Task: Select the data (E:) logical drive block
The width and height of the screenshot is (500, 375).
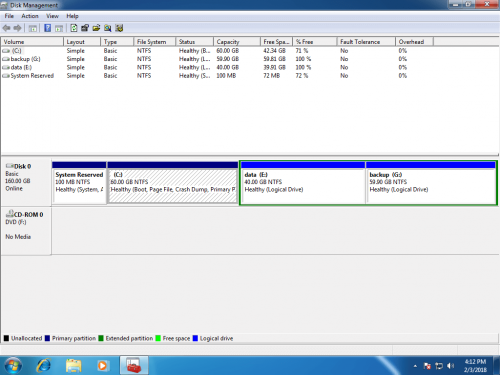Action: pos(303,183)
